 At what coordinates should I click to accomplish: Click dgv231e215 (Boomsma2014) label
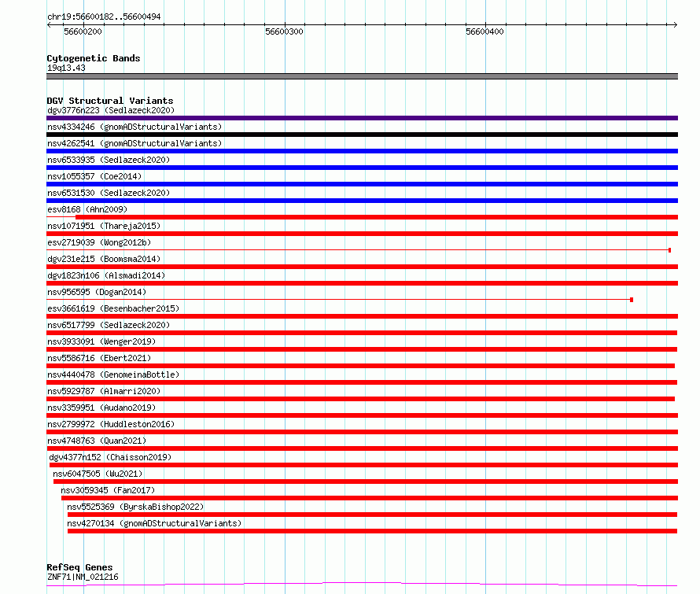pyautogui.click(x=104, y=259)
